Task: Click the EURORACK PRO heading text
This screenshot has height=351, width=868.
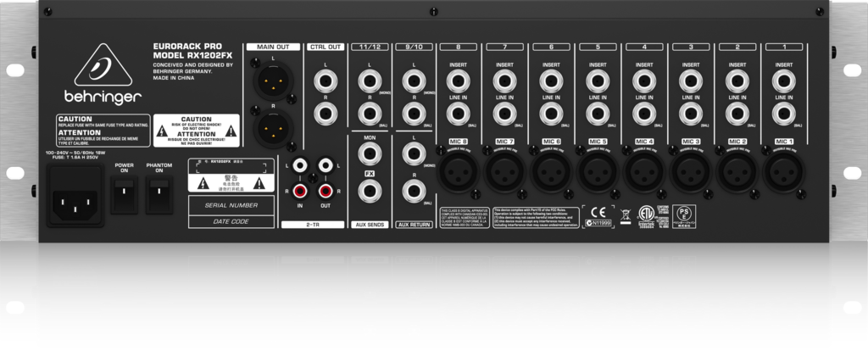Action: (187, 47)
